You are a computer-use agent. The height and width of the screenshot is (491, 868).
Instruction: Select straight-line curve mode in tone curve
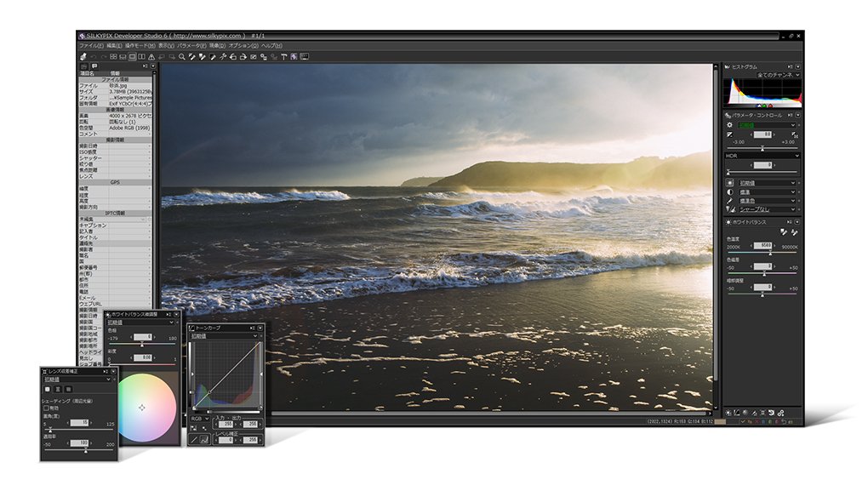(194, 440)
